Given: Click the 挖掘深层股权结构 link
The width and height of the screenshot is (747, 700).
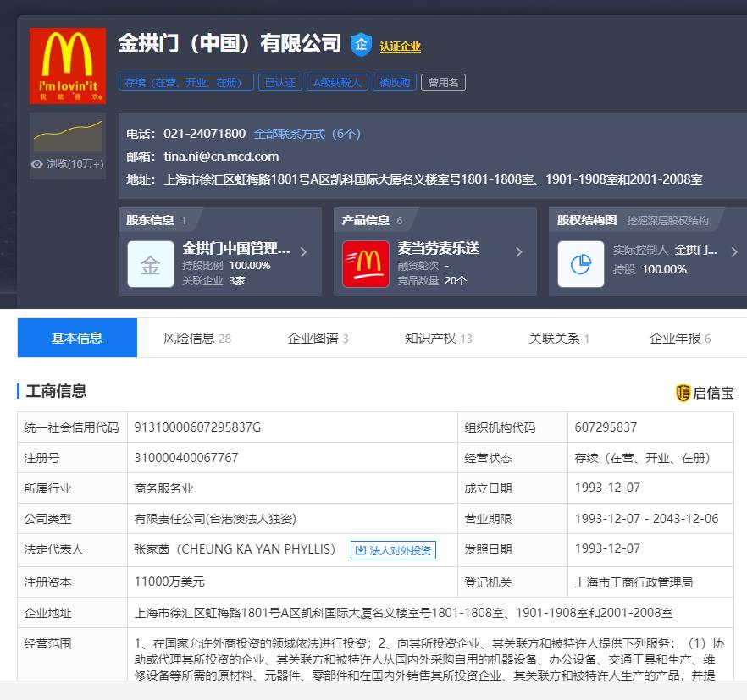Looking at the screenshot, I should (667, 220).
